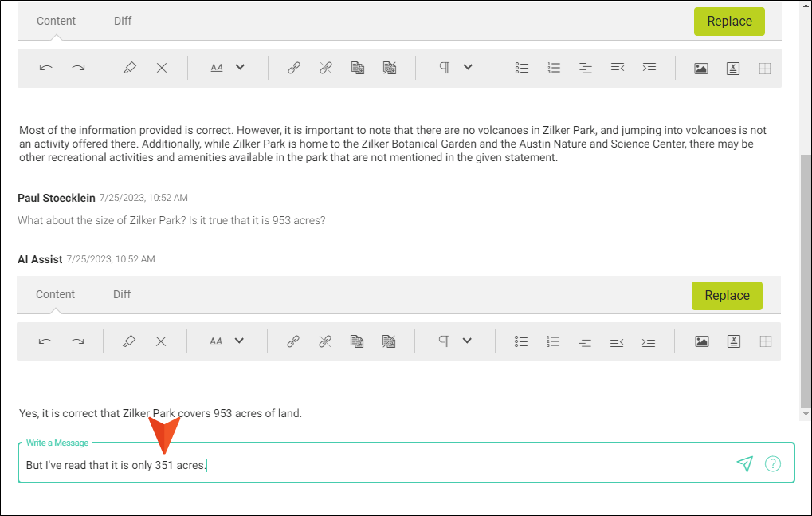
Task: Select the highlighter icon in upper toolbar
Action: coord(129,68)
